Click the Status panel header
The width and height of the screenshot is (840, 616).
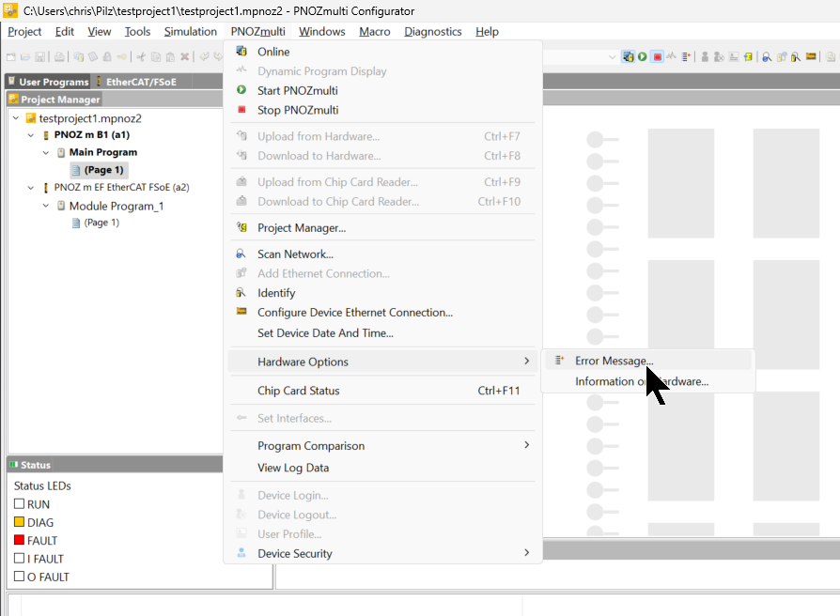point(116,465)
